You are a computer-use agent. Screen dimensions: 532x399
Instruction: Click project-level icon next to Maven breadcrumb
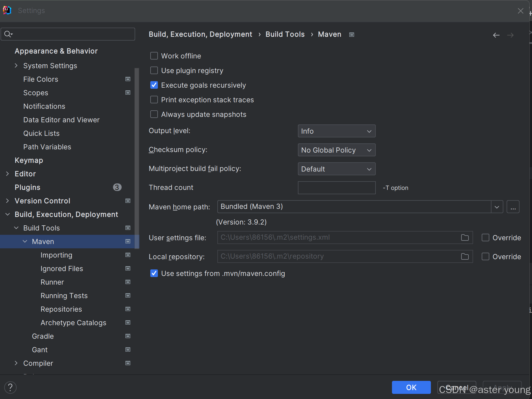[351, 35]
